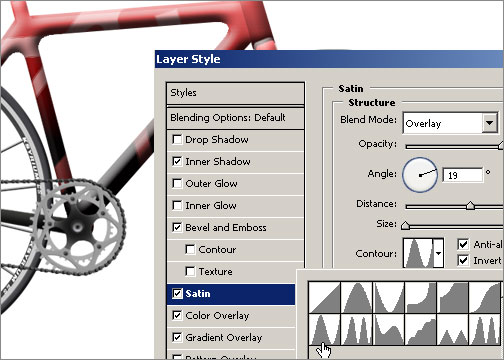Toggle the Anti-aliased checkbox

(x=463, y=244)
